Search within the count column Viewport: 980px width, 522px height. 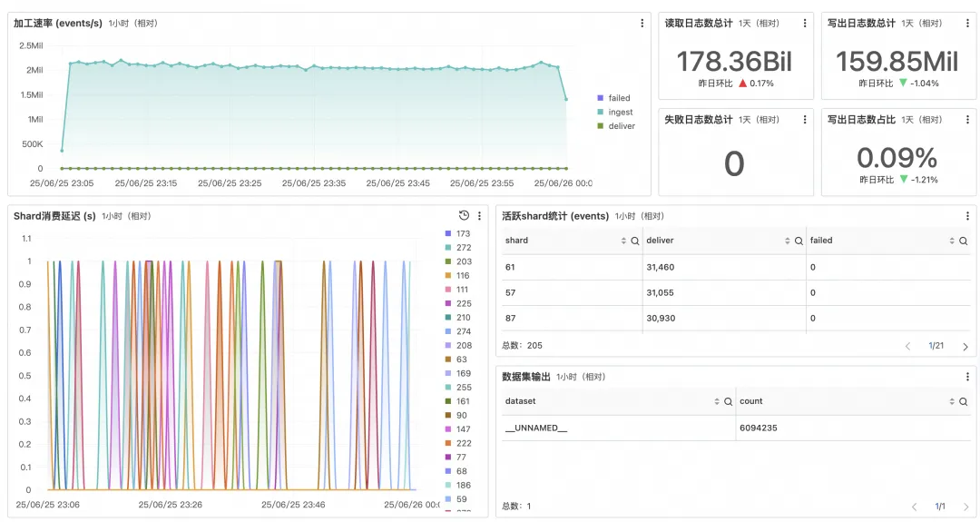963,401
